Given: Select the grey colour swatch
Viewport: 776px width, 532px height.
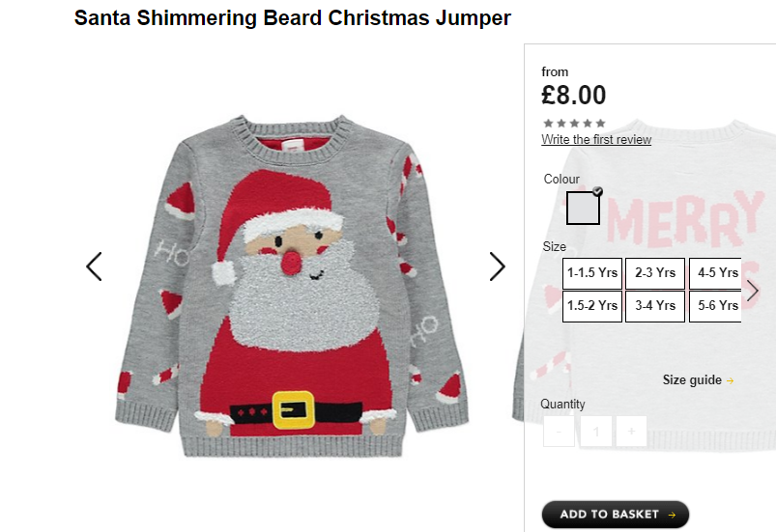Looking at the screenshot, I should coord(583,209).
